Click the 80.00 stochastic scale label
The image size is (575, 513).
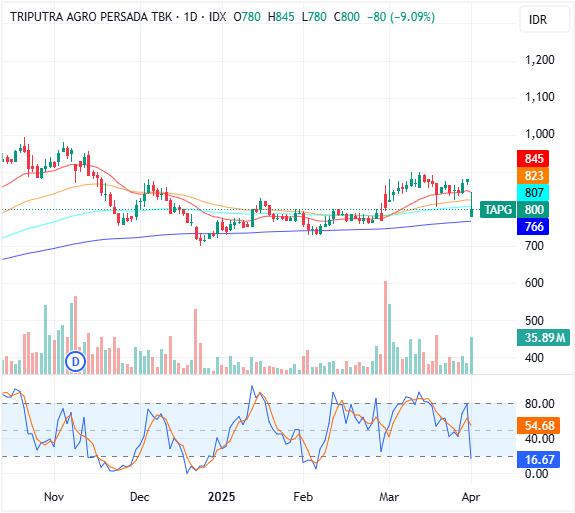(x=540, y=404)
